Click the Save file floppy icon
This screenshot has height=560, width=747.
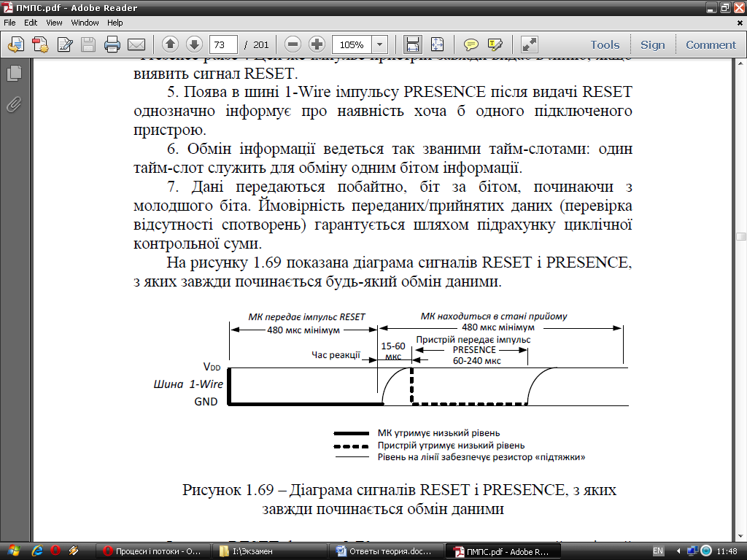88,44
